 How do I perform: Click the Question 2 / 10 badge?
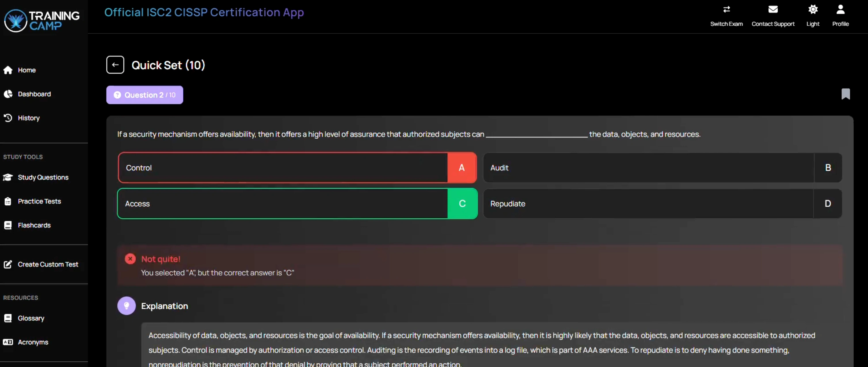coord(144,95)
